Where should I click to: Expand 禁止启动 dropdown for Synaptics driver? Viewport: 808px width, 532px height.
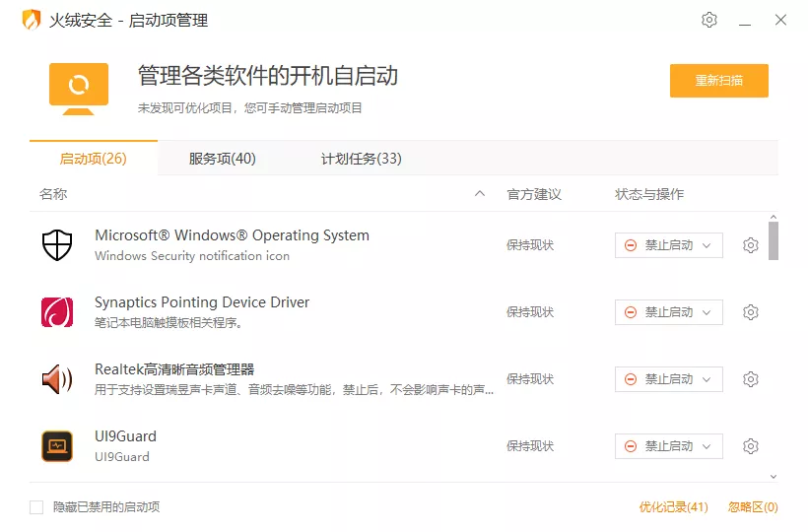pyautogui.click(x=669, y=312)
